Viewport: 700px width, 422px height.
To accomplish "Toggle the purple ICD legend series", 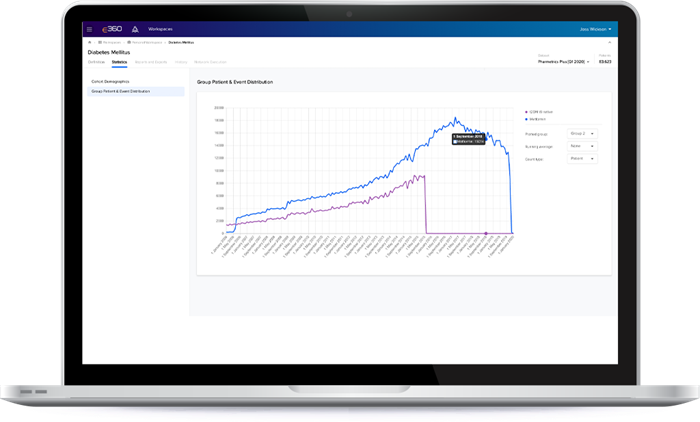I will pyautogui.click(x=539, y=112).
